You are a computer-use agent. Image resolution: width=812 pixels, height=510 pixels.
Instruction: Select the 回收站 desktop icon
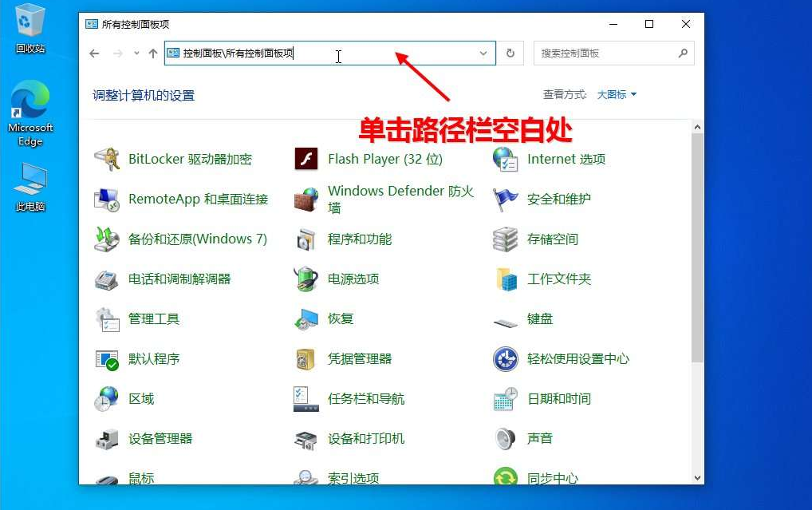click(x=30, y=29)
